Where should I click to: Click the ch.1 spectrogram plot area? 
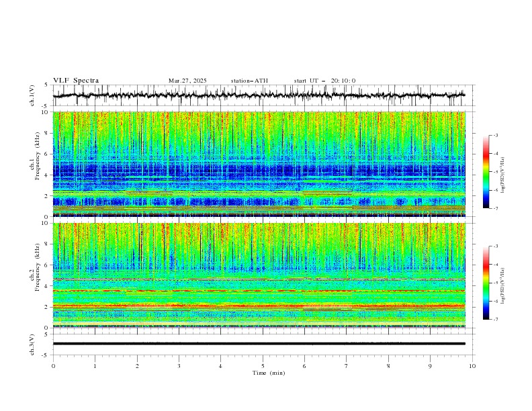(259, 164)
